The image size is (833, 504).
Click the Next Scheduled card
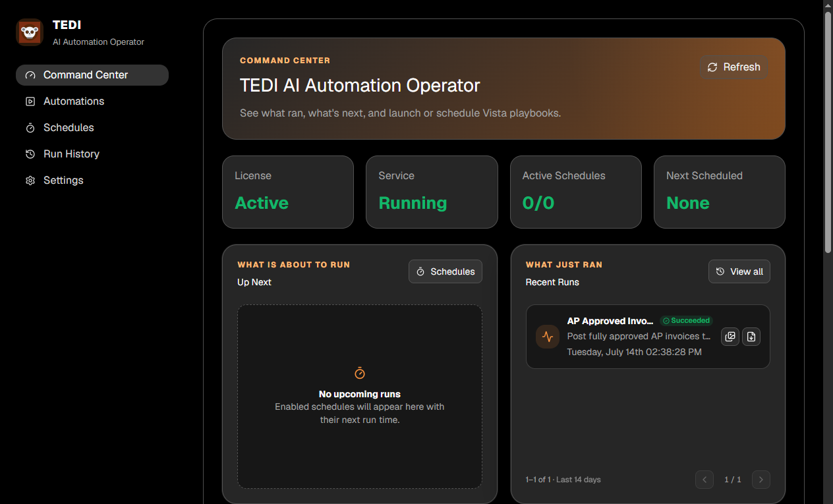tap(720, 192)
